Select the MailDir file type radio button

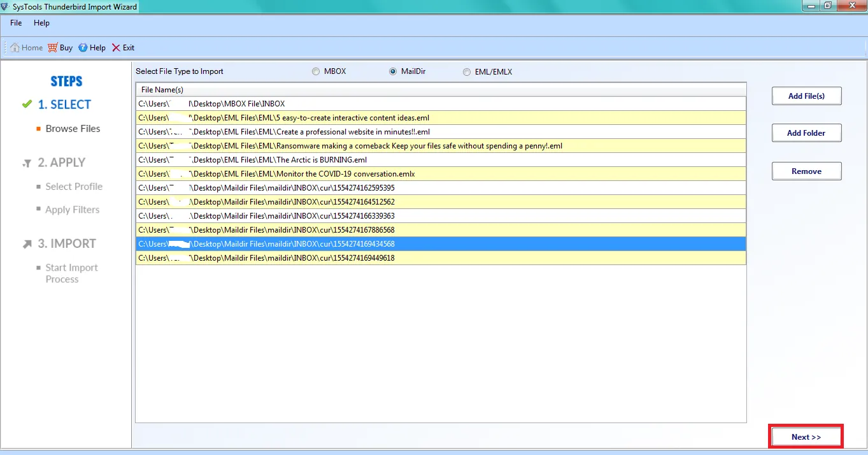pyautogui.click(x=393, y=71)
